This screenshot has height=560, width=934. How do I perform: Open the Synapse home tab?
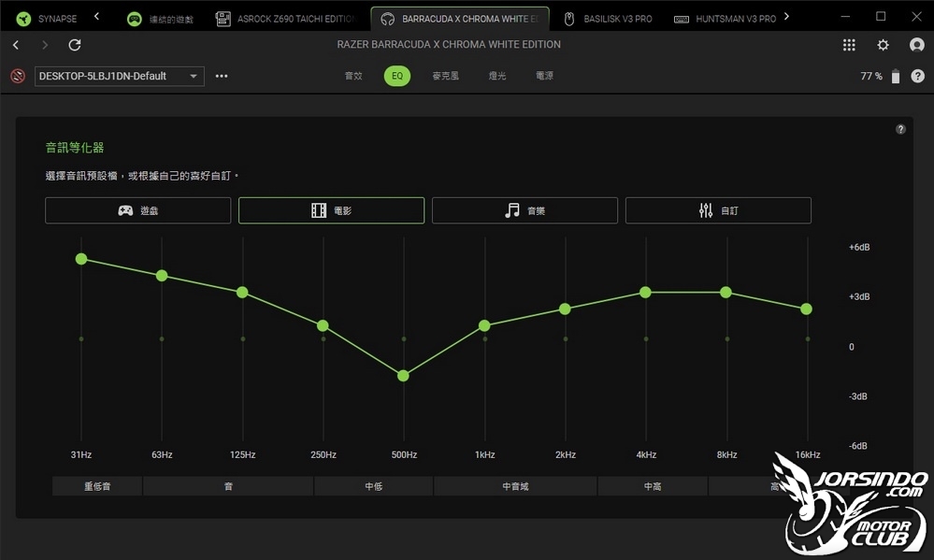pyautogui.click(x=47, y=19)
